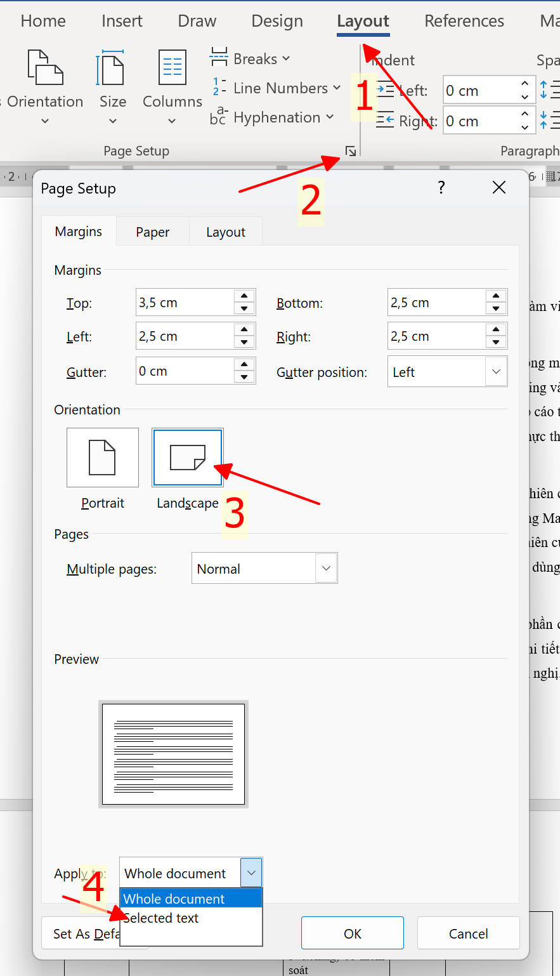The image size is (560, 976).
Task: Cancel the Page Setup dialog
Action: coord(468,933)
